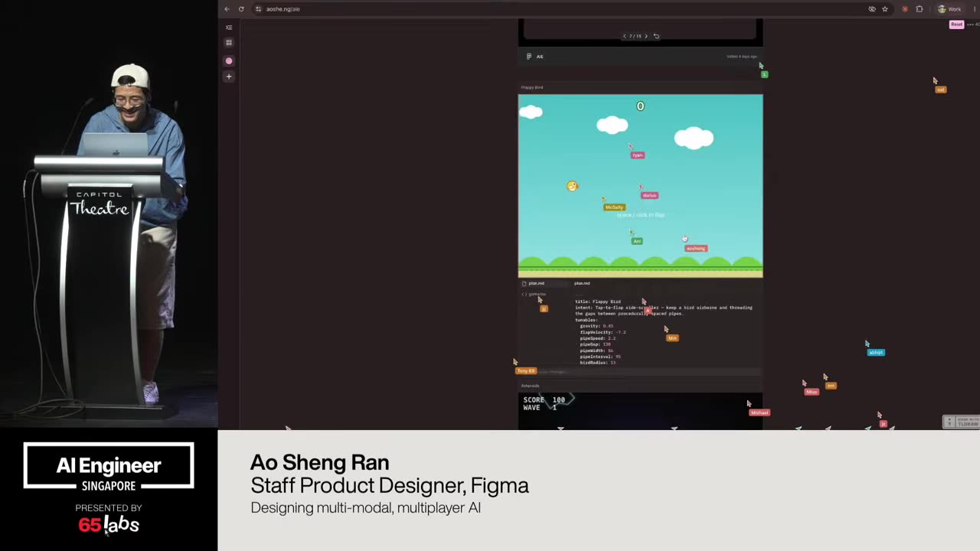
Task: Click the Figma logo icon beside AIE
Action: 528,56
